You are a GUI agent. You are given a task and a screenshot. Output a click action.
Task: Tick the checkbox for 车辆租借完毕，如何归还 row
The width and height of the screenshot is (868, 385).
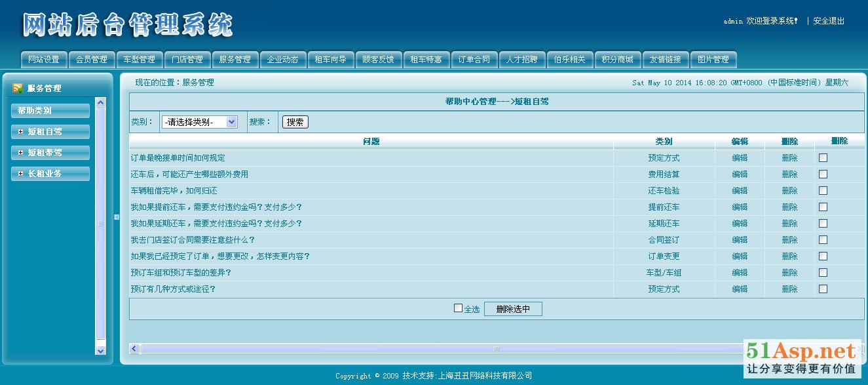coord(823,191)
